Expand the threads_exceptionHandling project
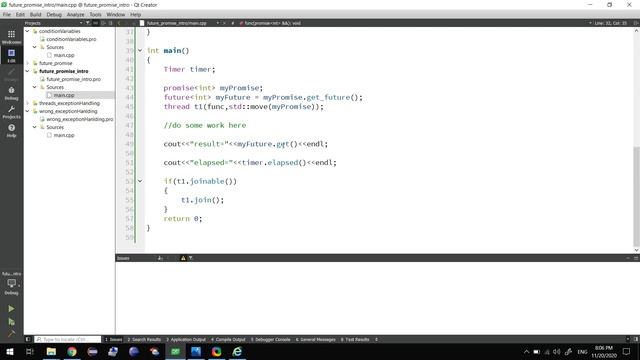The height and width of the screenshot is (360, 640). [x=27, y=103]
